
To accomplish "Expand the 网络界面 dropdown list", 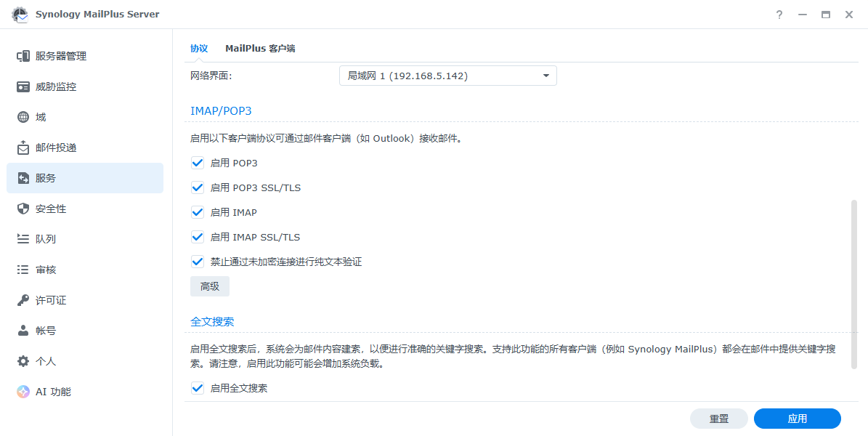I will point(447,76).
